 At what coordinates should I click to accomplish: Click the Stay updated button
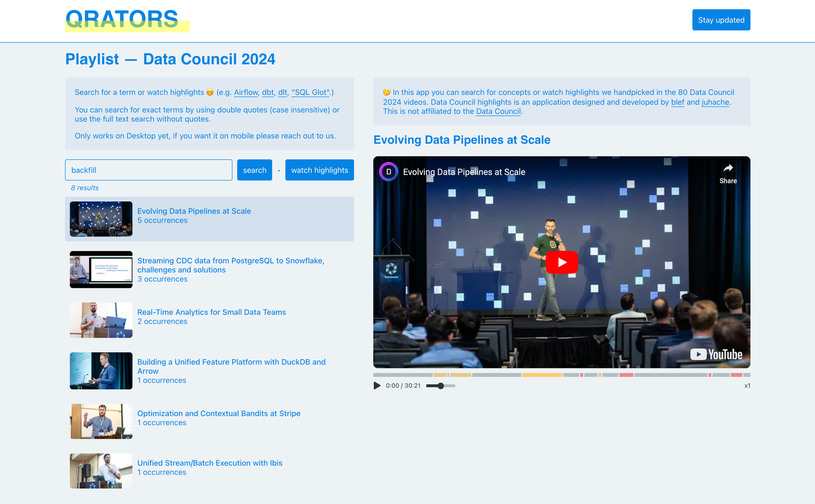coord(721,20)
